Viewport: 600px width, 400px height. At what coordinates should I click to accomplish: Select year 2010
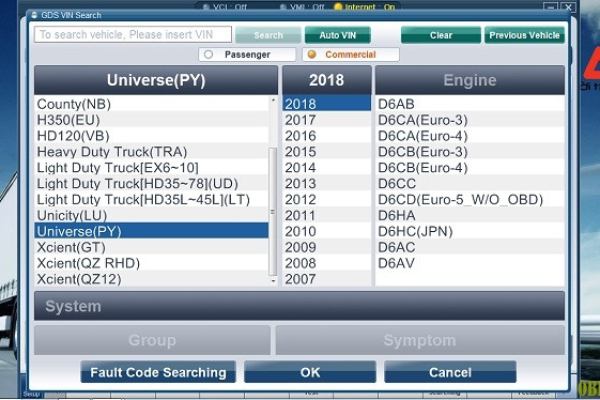[327, 231]
